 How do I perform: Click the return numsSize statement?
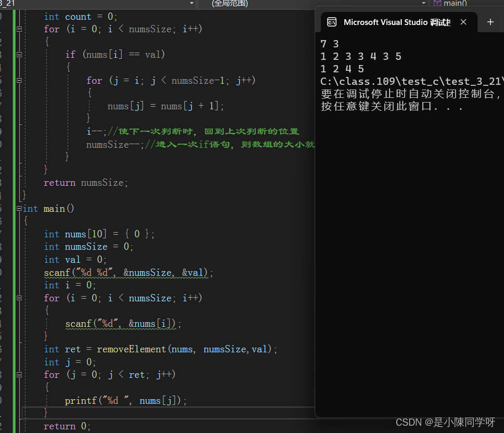coord(85,183)
